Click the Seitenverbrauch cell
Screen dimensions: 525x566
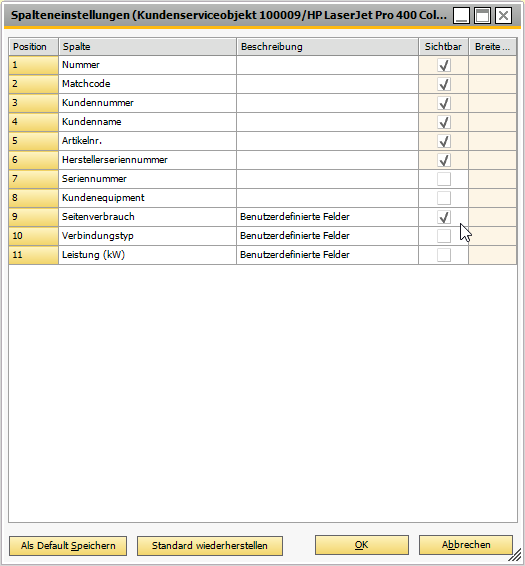[x=147, y=217]
